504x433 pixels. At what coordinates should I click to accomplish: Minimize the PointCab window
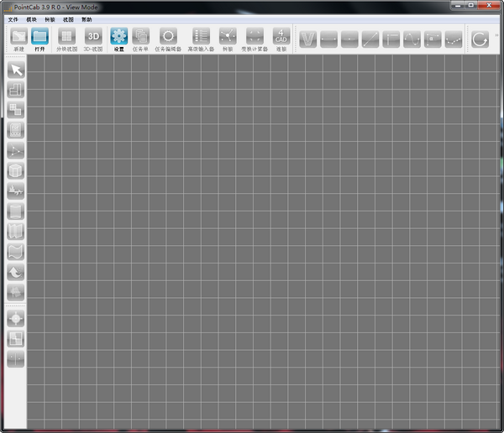pyautogui.click(x=458, y=6)
